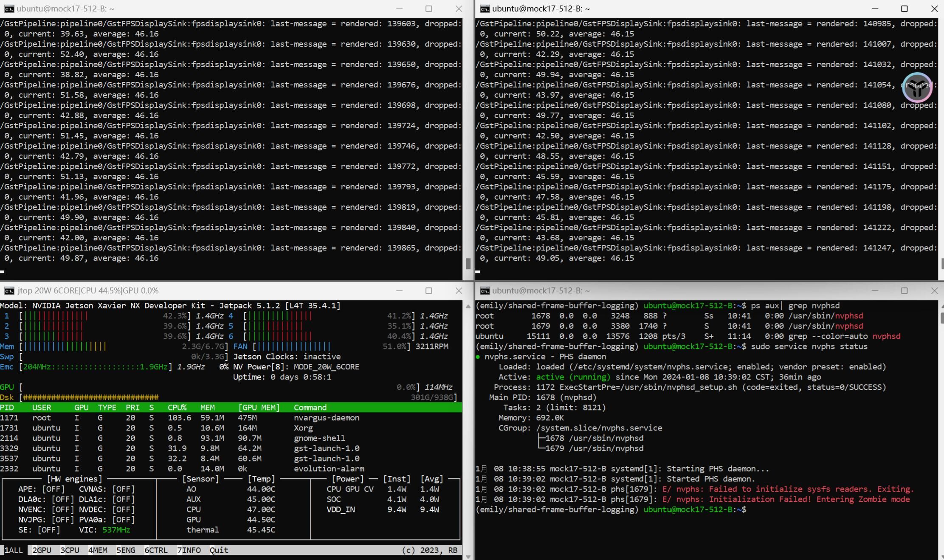Click the bottom-right terminal window icon
Image resolution: width=944 pixels, height=560 pixels.
(485, 291)
